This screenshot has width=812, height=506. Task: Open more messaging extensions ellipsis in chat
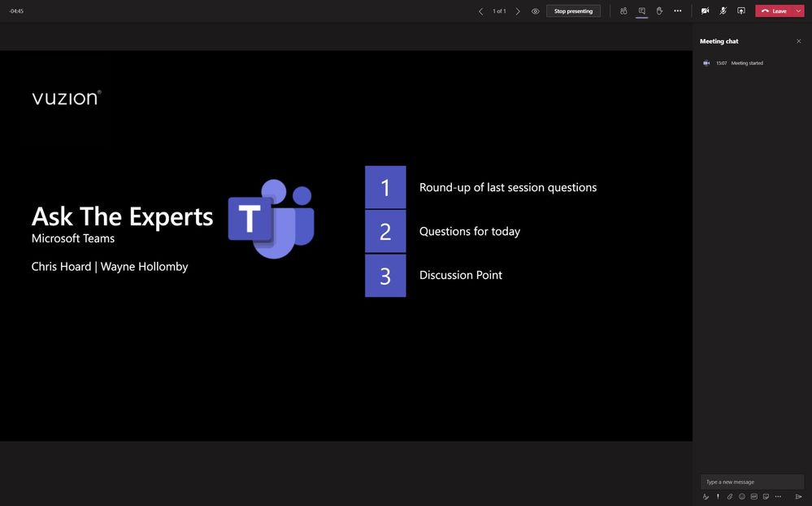click(778, 497)
